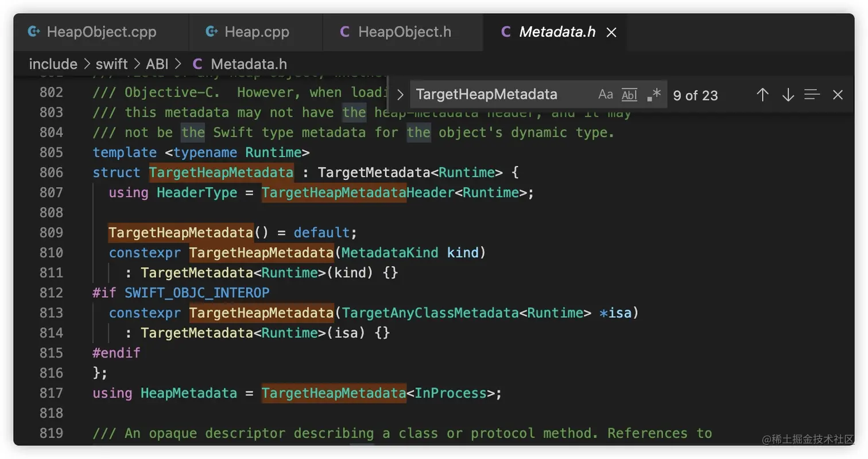This screenshot has height=459, width=868.
Task: Click the HeapMetadata alias on line 817
Action: coord(189,394)
